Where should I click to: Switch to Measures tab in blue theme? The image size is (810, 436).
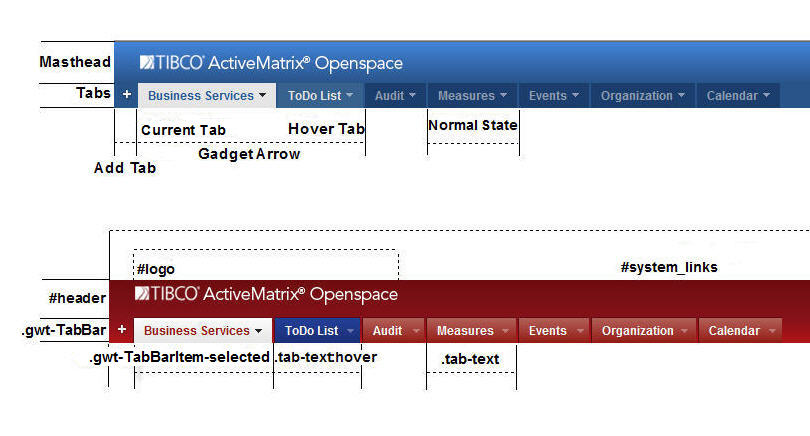coord(472,96)
